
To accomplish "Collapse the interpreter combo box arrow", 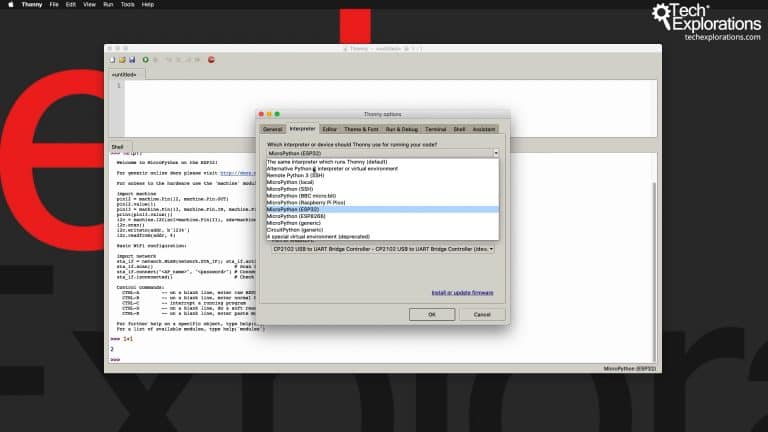I will point(496,153).
